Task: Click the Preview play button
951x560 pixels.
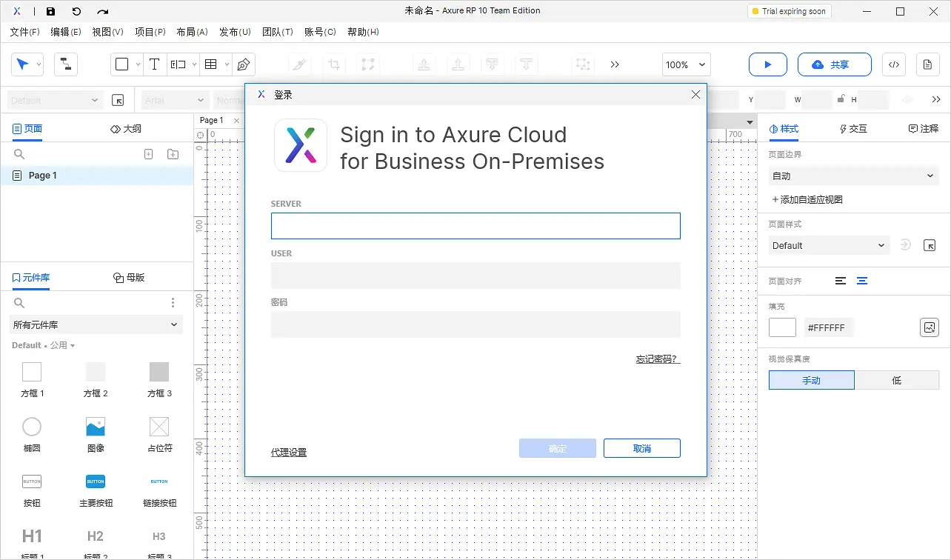Action: click(x=767, y=64)
